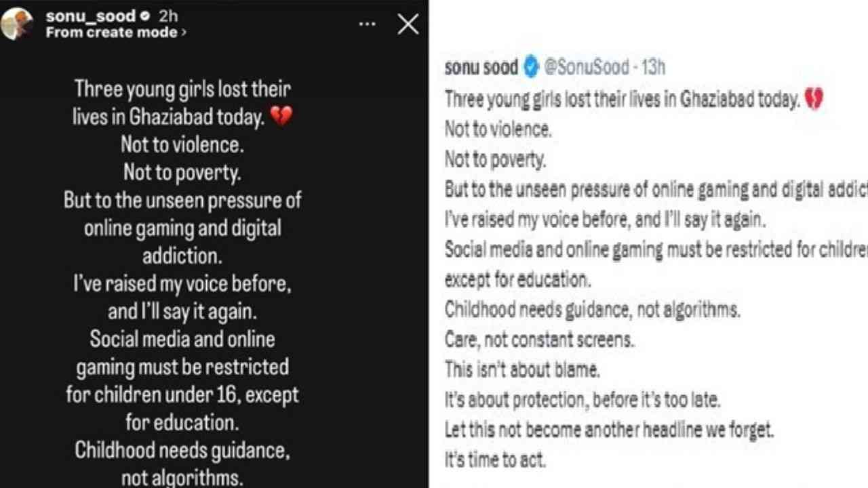Click "Childhood needs guidance" text in the story
This screenshot has width=868, height=488.
(x=182, y=449)
